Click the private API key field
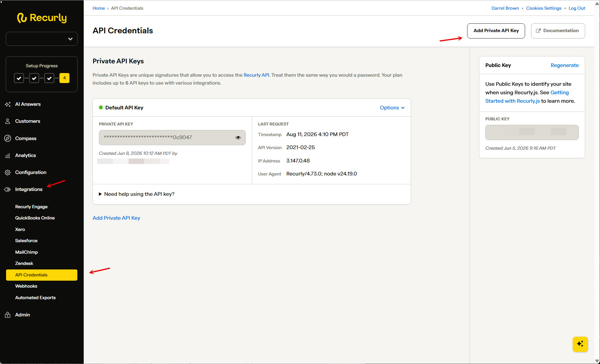The height and width of the screenshot is (364, 600). [172, 138]
